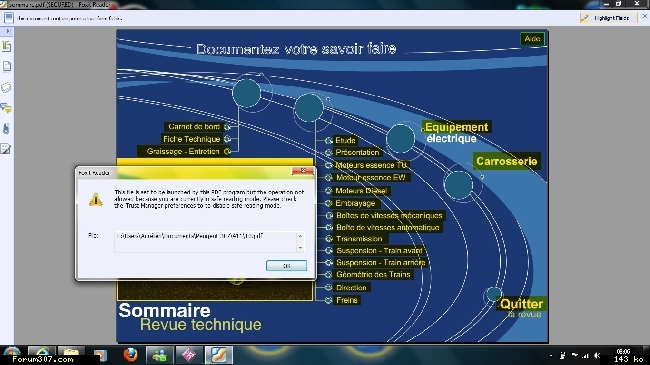
Task: Open the pages thumbnail panel icon
Action: pyautogui.click(x=6, y=66)
